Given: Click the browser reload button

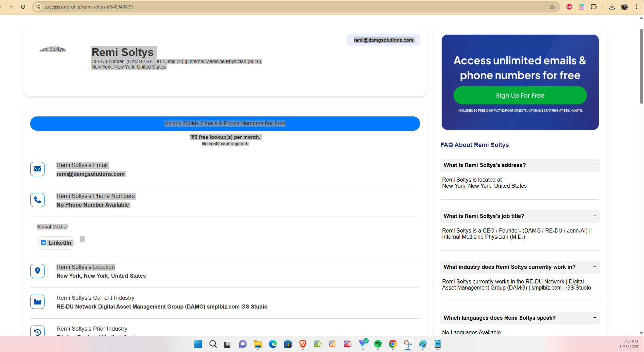Looking at the screenshot, I should click(x=23, y=7).
